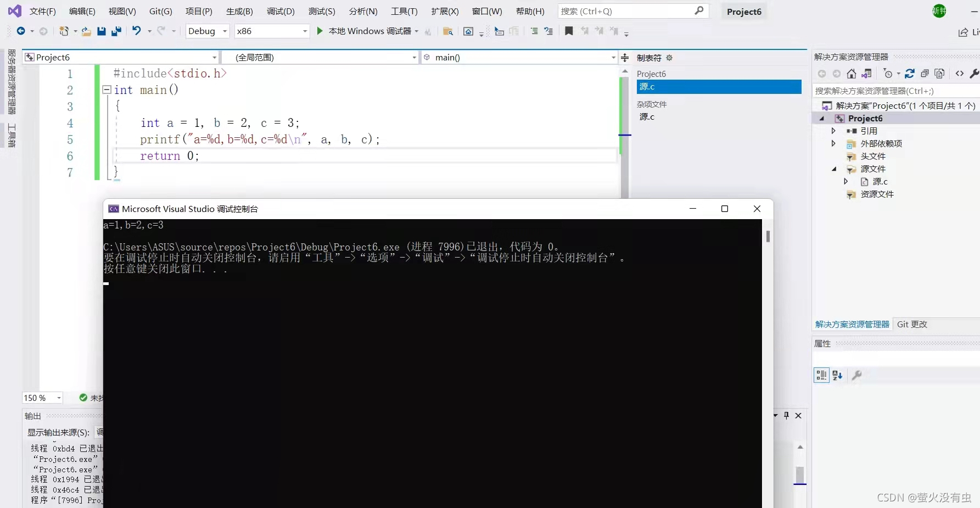Screen dimensions: 980x508
Task: Click the new project toolbar icon
Action: point(64,31)
